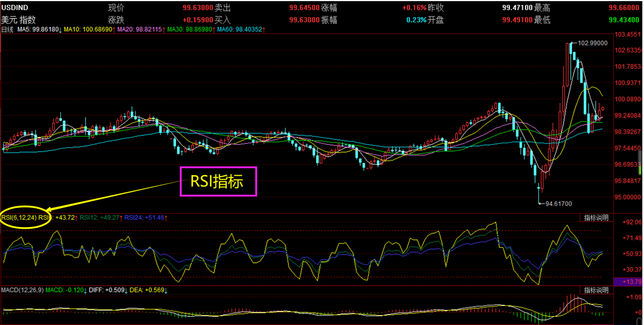
Task: Select the 日线 period label
Action: pyautogui.click(x=7, y=30)
